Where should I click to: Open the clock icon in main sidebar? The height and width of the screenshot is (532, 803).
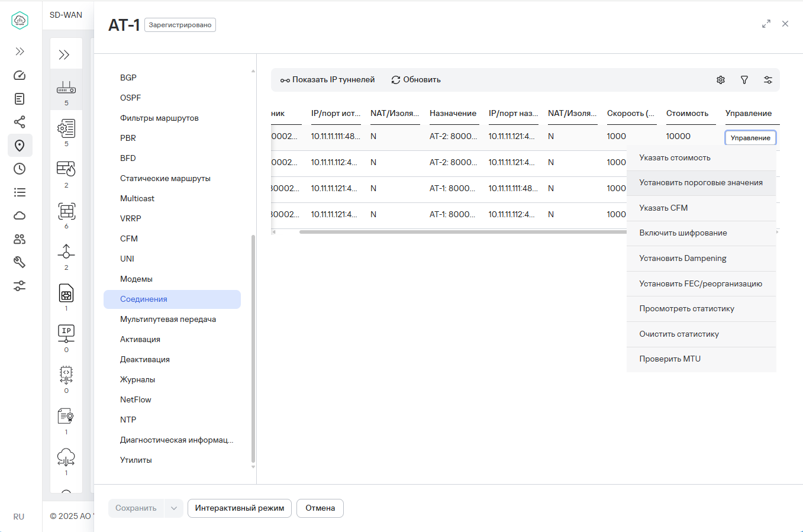click(x=20, y=169)
